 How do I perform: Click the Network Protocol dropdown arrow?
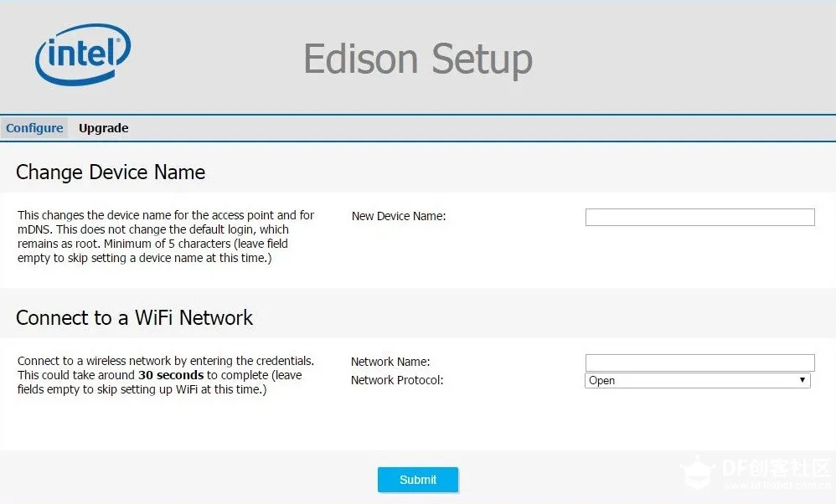tap(802, 380)
